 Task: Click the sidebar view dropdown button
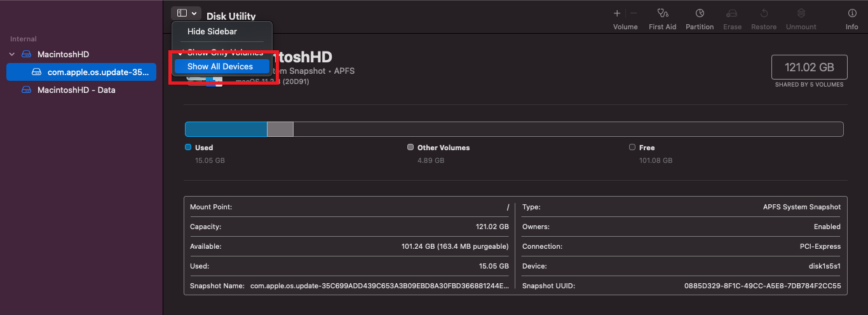[x=186, y=13]
